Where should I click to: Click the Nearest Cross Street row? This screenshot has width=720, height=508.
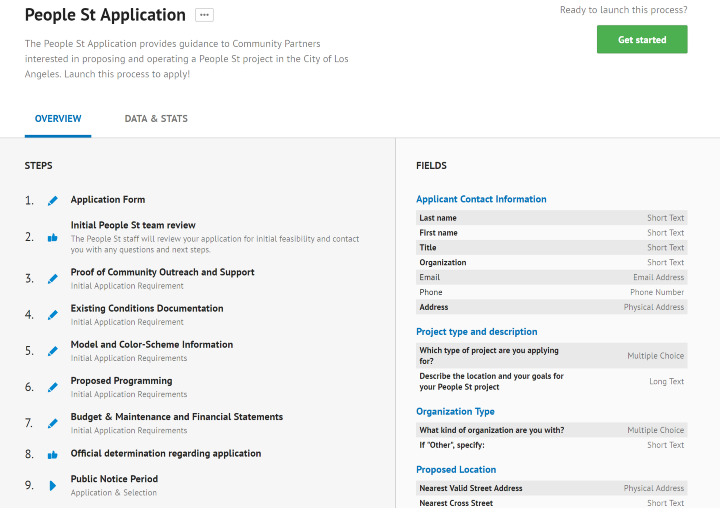[x=551, y=502]
